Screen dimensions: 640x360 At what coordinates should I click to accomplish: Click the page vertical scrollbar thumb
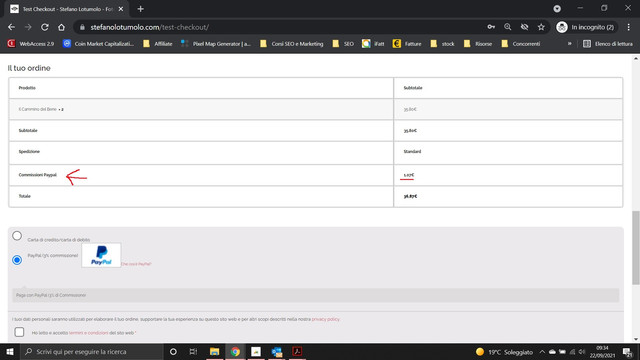tap(636, 248)
